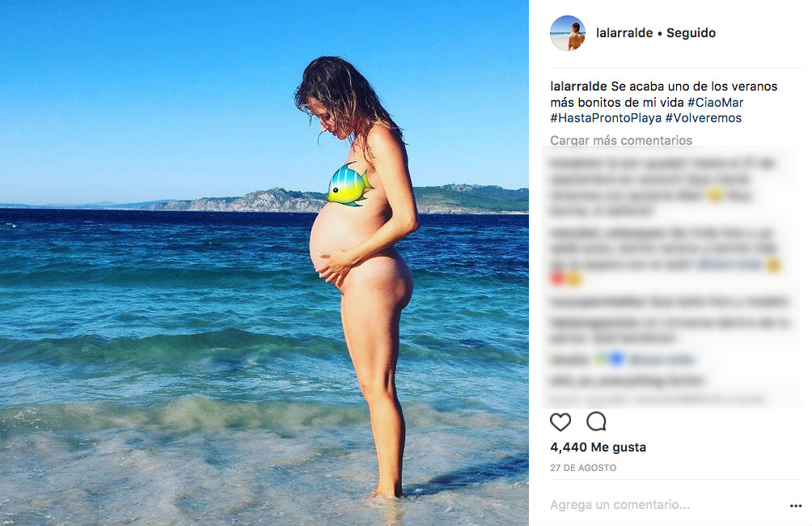Click the blue emoji in blurred comment

point(616,358)
